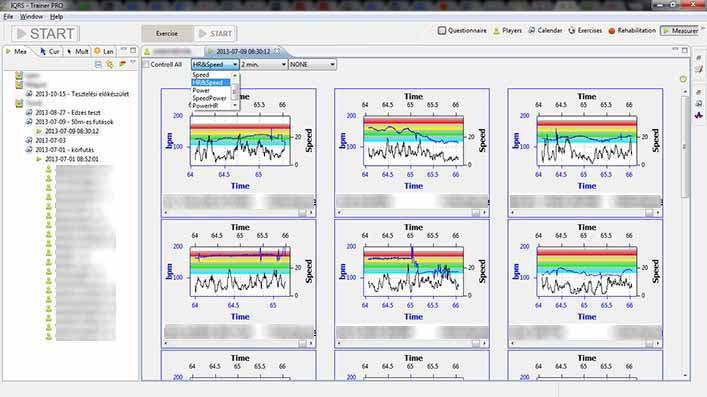Select the Exercise toggle button
Image resolution: width=707 pixels, height=397 pixels.
pyautogui.click(x=167, y=33)
